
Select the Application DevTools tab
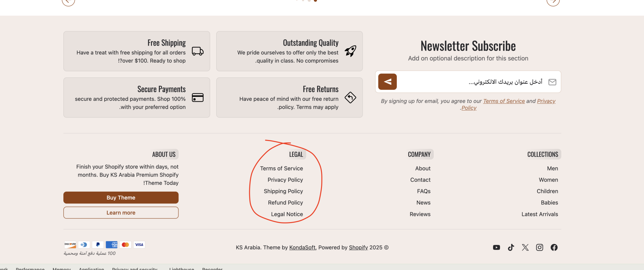click(91, 268)
